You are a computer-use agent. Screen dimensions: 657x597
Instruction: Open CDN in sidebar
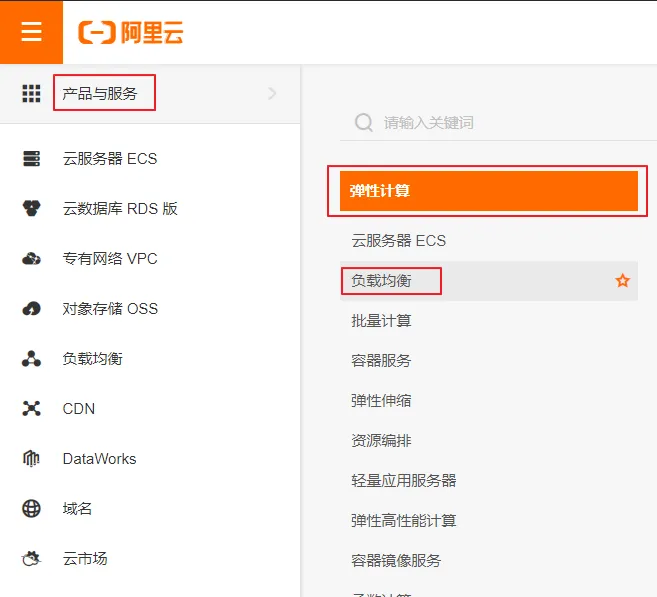(79, 408)
